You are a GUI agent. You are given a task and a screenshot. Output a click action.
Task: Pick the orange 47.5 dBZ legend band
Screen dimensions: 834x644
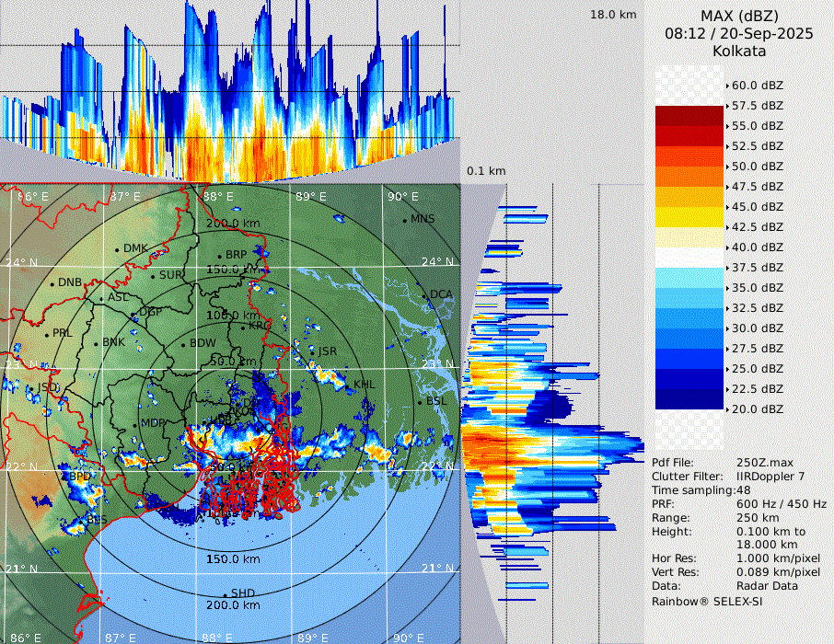point(689,177)
